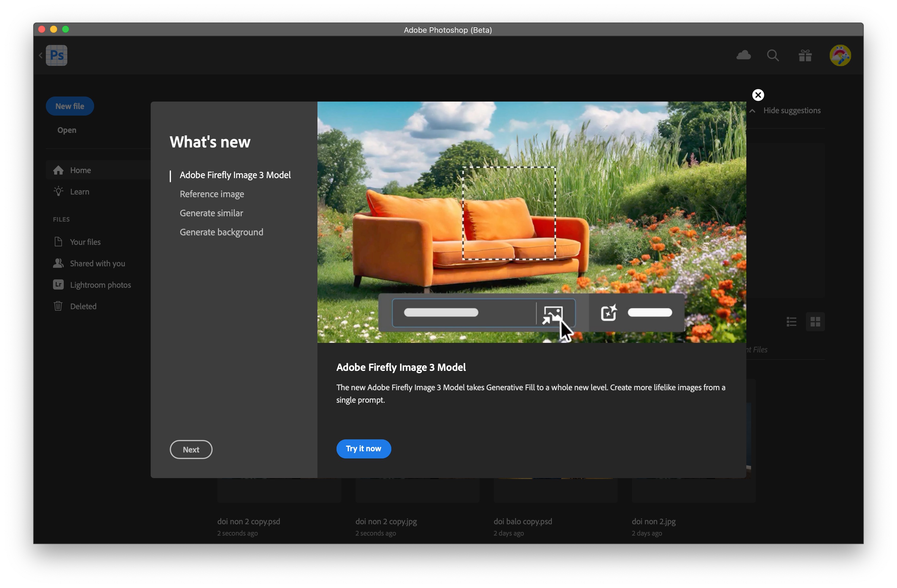
Task: Click the macOS yellow minimize window button
Action: coord(54,29)
